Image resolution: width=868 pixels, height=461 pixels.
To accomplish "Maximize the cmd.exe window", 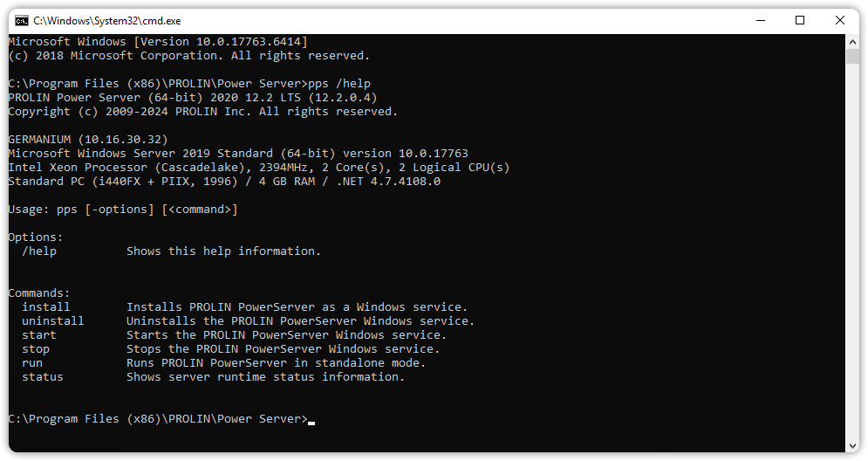I will coord(800,20).
